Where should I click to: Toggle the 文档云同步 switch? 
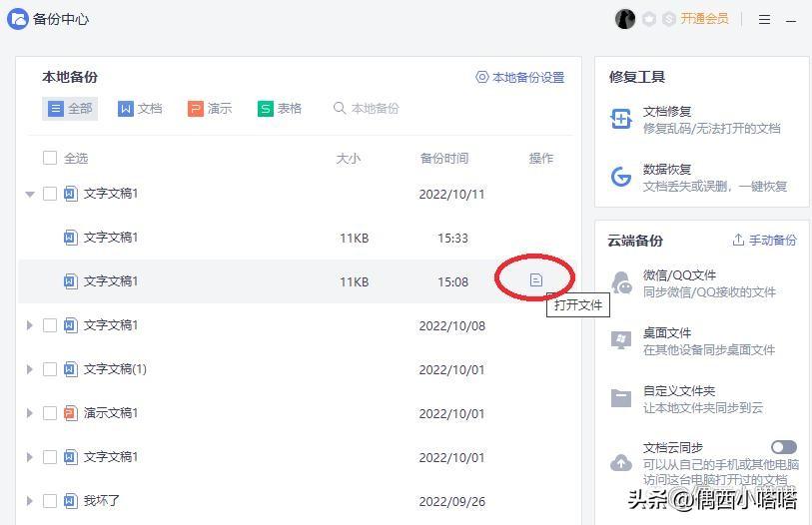pyautogui.click(x=783, y=447)
